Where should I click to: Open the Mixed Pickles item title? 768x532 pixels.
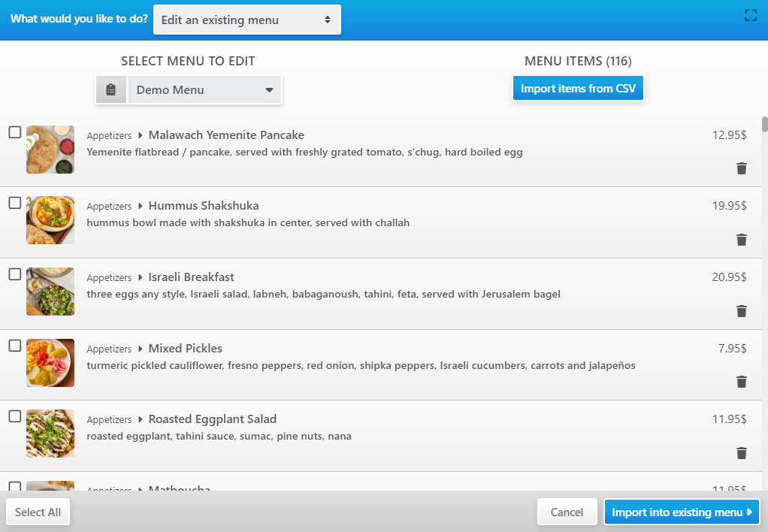point(185,349)
